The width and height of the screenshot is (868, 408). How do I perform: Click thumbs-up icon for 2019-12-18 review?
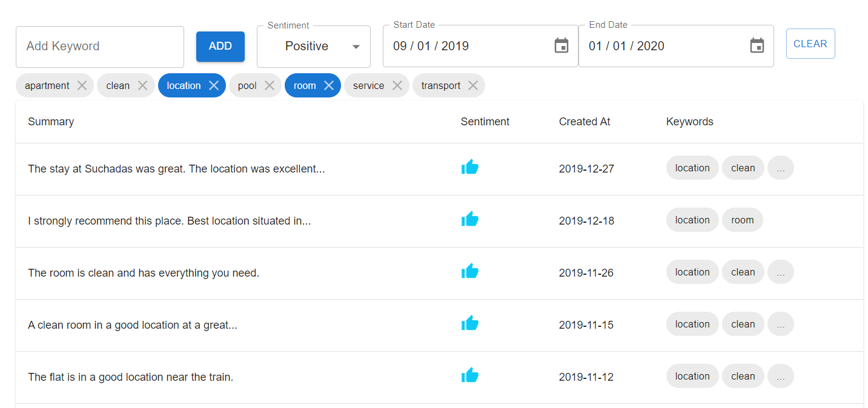pyautogui.click(x=470, y=219)
